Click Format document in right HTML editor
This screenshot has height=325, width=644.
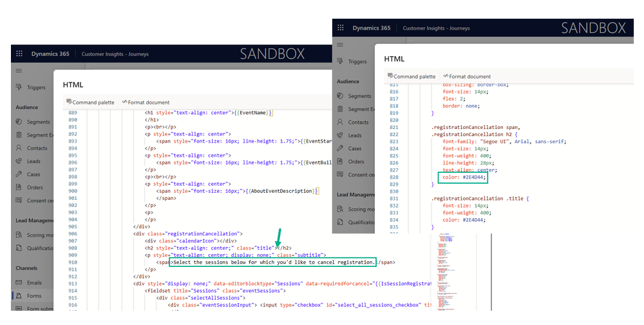pos(467,76)
